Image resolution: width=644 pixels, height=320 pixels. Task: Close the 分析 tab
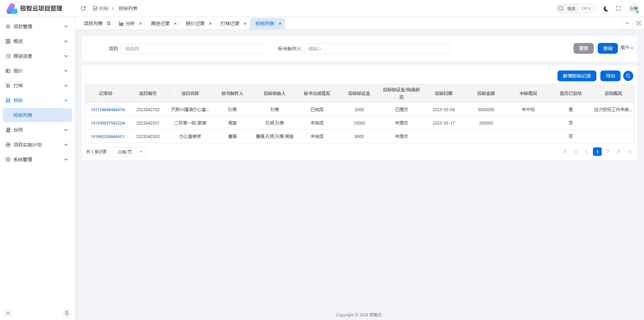141,24
